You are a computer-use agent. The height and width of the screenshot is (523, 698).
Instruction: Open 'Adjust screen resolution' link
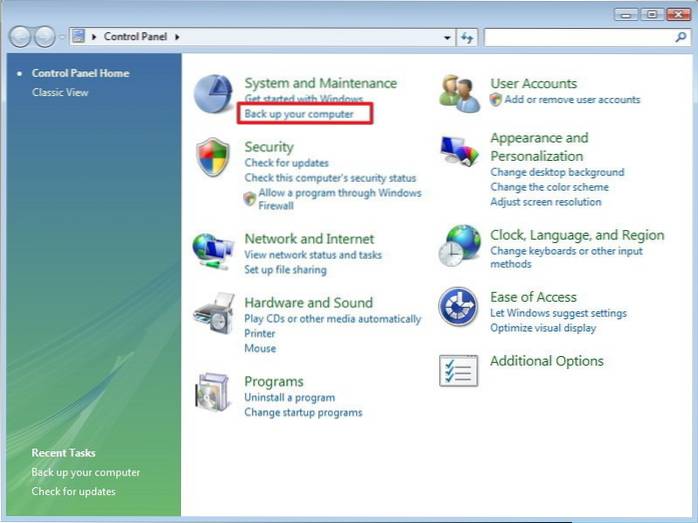point(545,202)
